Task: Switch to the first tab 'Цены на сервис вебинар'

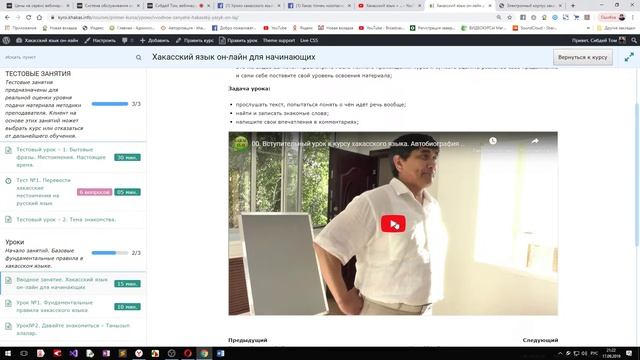Action: [x=37, y=6]
